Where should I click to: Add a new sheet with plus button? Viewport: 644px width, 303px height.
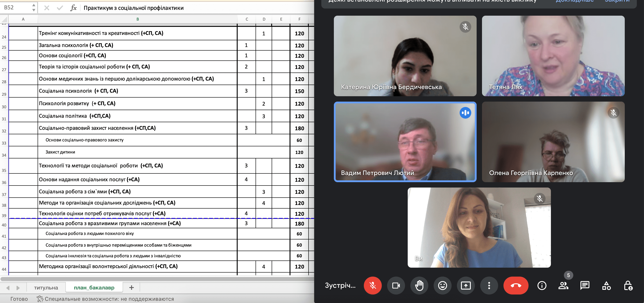click(132, 288)
